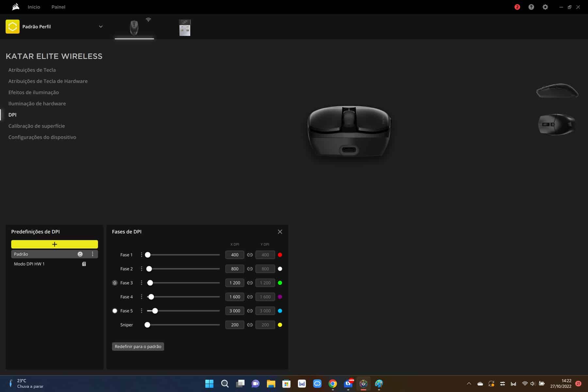Open the Fase 3 green color swatch
The image size is (588, 392).
tap(280, 283)
